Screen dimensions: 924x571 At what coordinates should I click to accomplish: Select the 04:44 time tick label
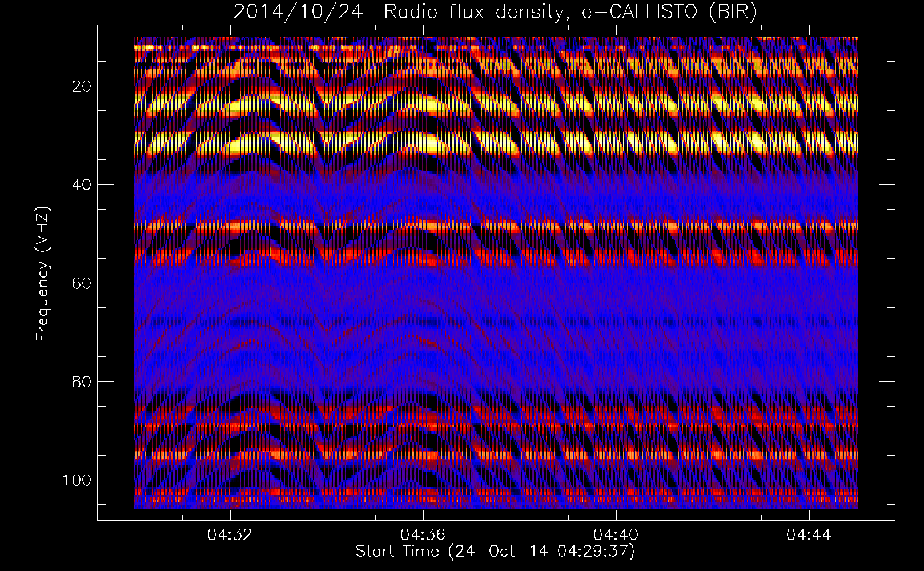(809, 534)
